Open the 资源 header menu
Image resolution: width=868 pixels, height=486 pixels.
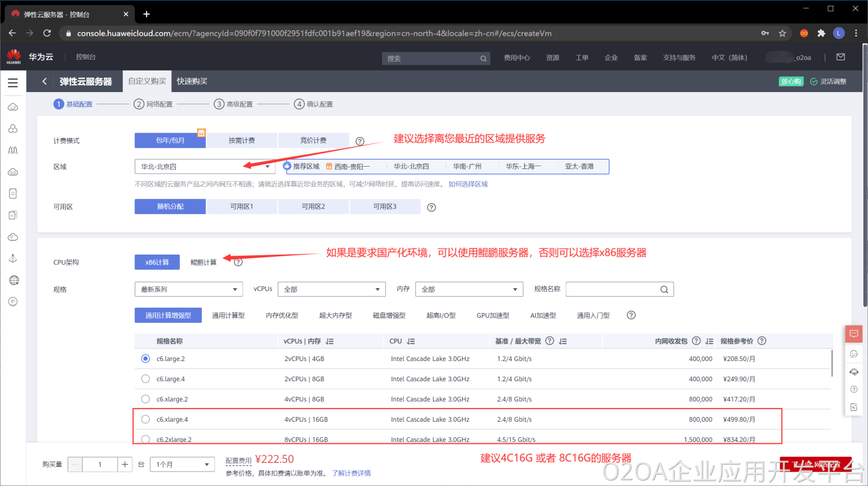(553, 58)
